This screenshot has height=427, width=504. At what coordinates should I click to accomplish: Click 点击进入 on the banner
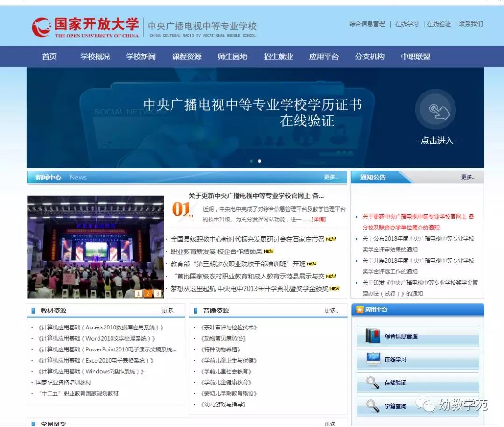point(437,141)
